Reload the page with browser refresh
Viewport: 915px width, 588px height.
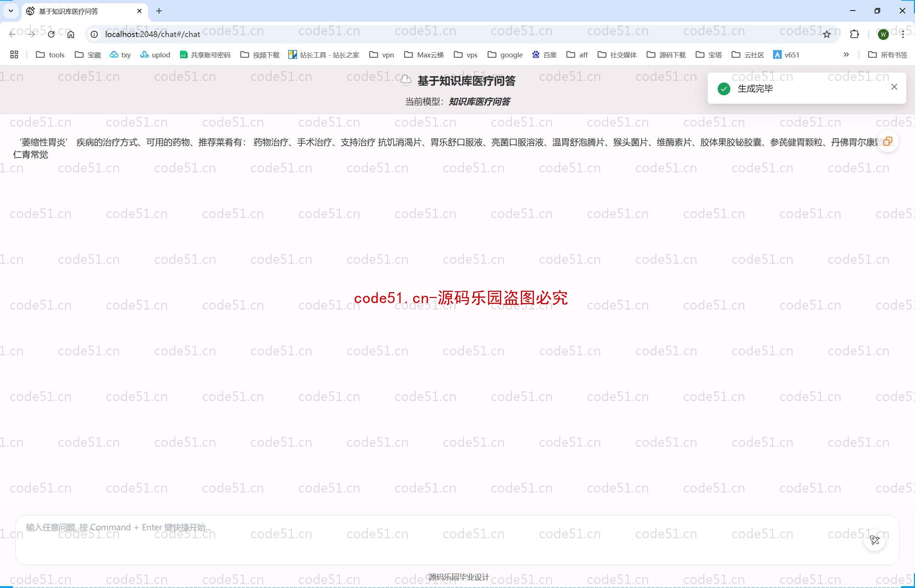pos(51,34)
